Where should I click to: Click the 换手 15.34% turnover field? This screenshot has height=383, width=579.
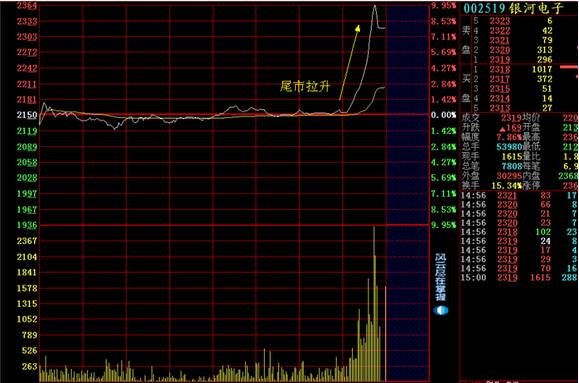pyautogui.click(x=492, y=185)
